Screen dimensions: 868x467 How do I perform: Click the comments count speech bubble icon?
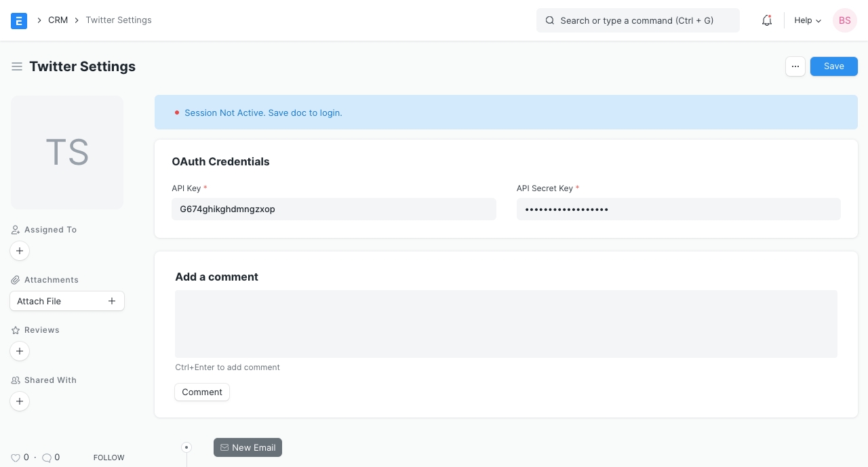(47, 458)
